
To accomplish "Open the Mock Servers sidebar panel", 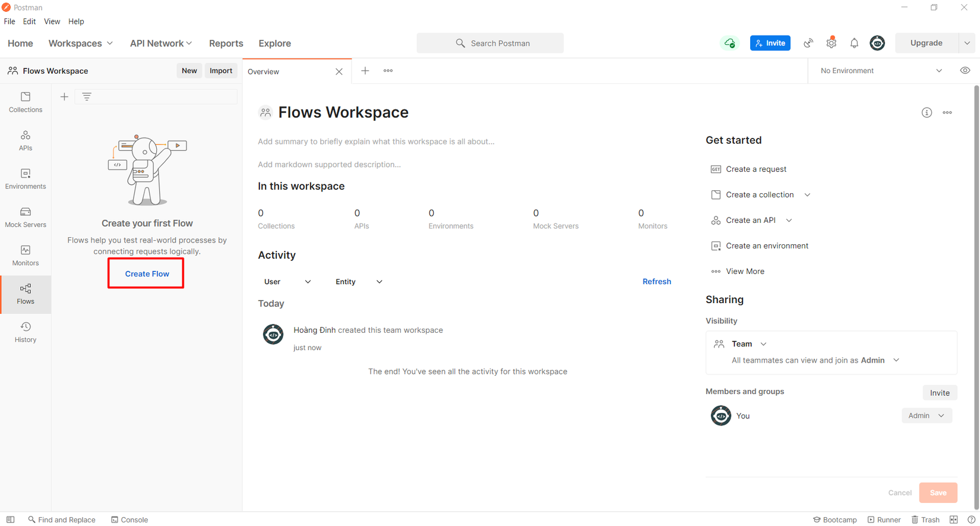I will (26, 218).
